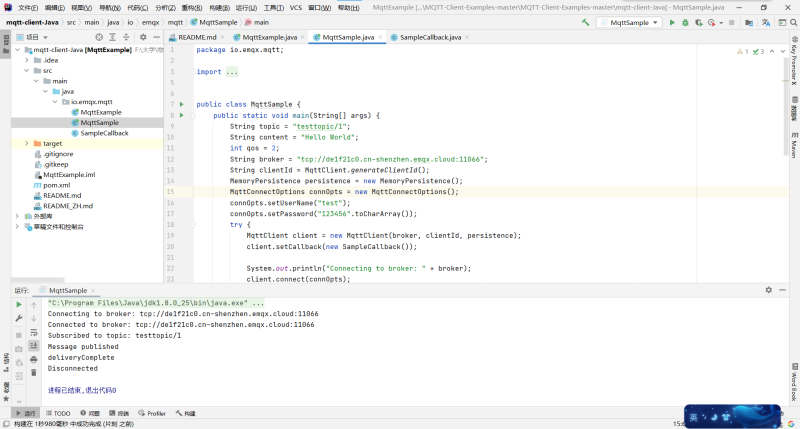This screenshot has height=429, width=800.
Task: Open the 构建 build tool window
Action: pos(186,413)
